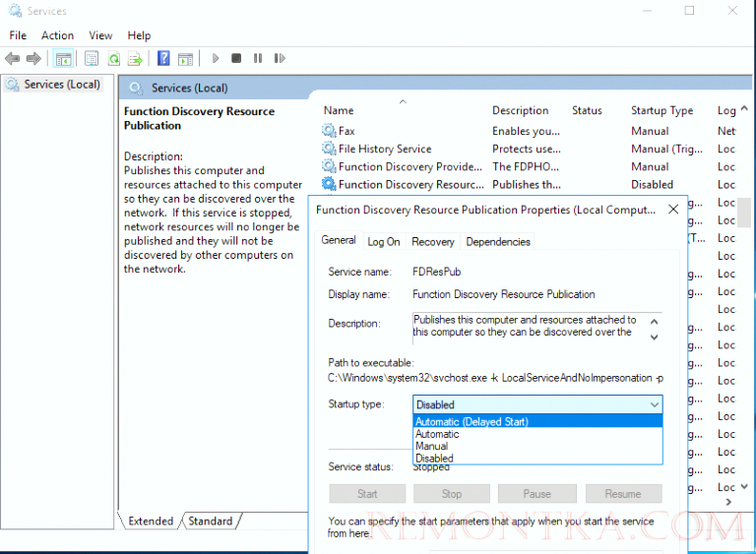
Task: Choose Manual from startup type list
Action: click(431, 446)
